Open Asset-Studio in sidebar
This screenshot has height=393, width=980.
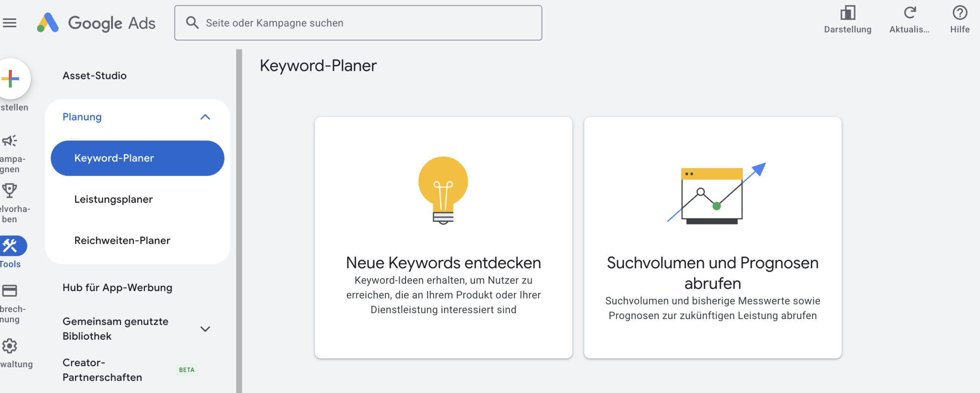click(95, 76)
